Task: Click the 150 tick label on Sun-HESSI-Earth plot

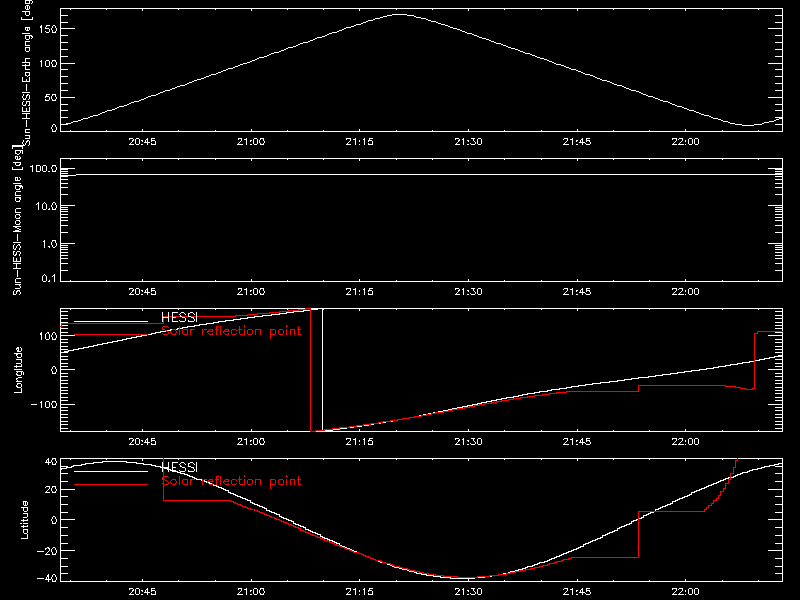Action: tap(47, 29)
